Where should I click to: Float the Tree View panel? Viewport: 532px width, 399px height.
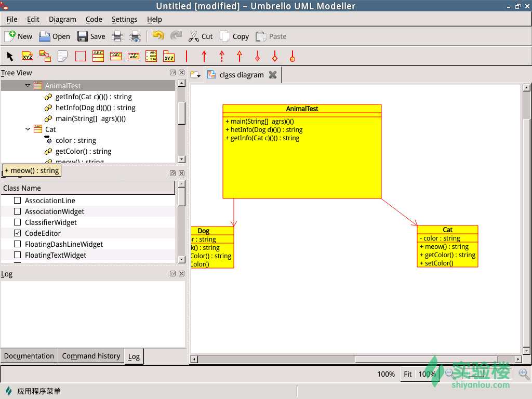[172, 73]
